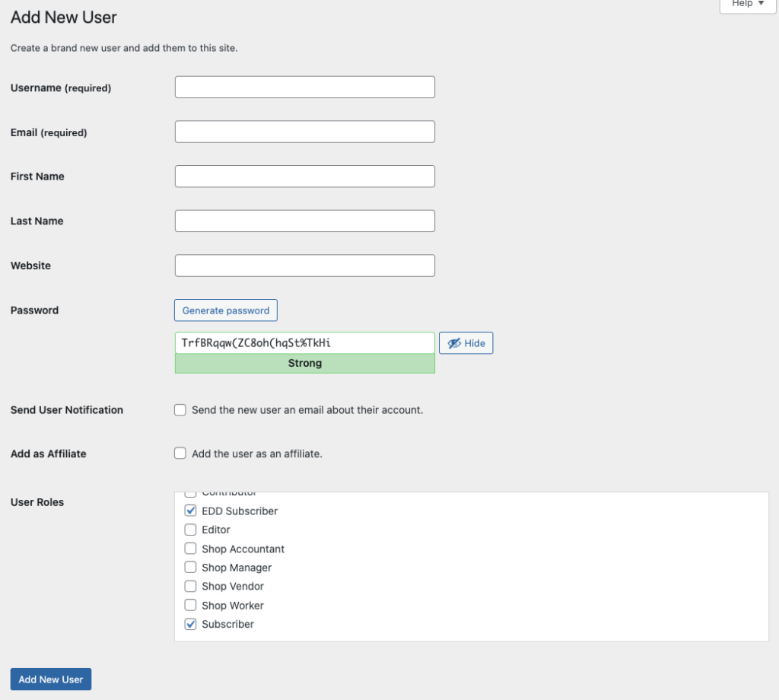
Task: Click the Website input field
Action: (304, 266)
